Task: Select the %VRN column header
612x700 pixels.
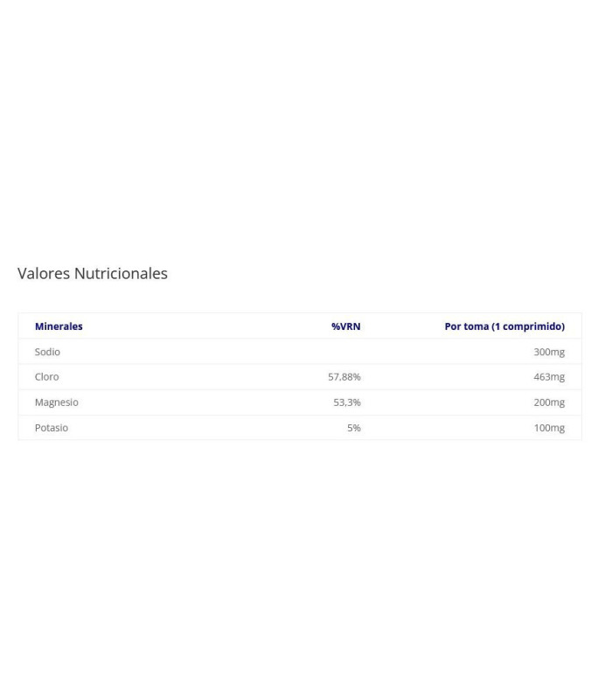Action: pyautogui.click(x=345, y=326)
